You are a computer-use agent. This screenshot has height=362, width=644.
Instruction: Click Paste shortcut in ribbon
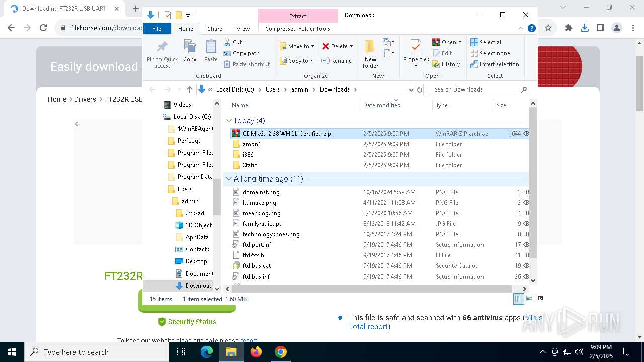(x=247, y=64)
